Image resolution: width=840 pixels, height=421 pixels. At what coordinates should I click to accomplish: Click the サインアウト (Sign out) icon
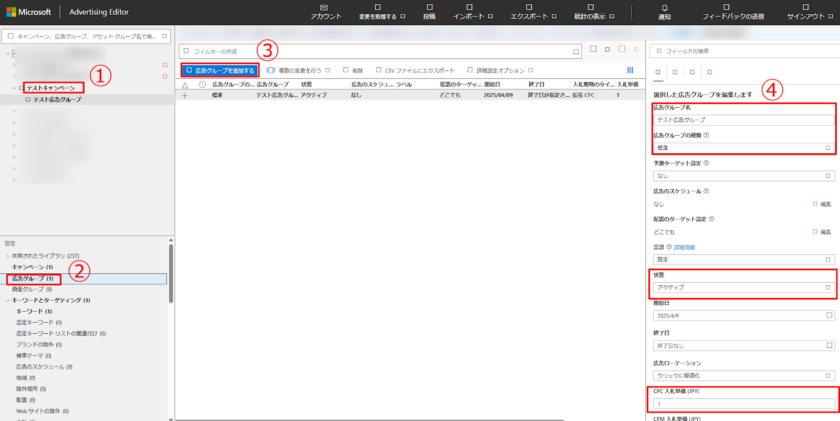[806, 7]
